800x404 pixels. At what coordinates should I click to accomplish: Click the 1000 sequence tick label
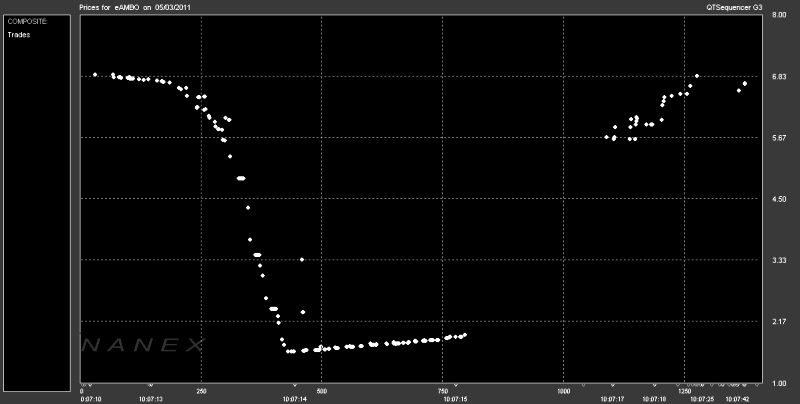564,391
